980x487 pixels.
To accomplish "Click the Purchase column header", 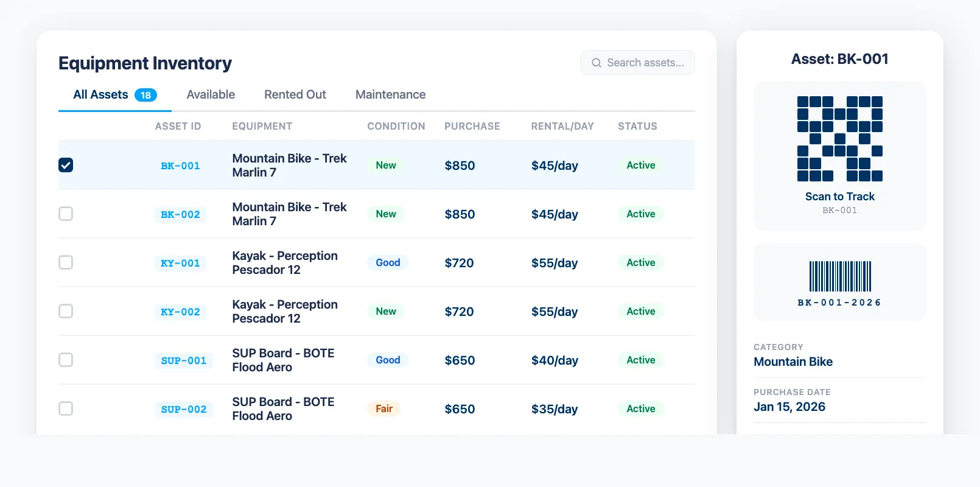I will [x=472, y=126].
